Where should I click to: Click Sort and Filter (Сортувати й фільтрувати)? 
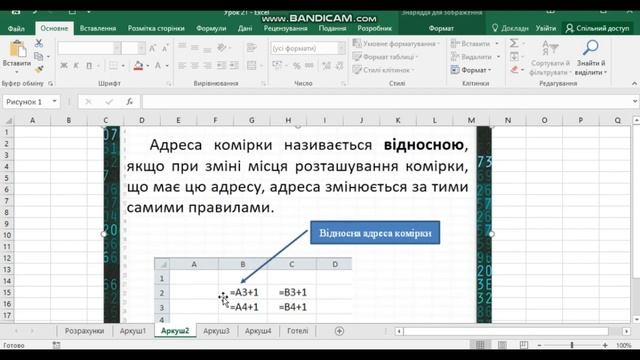point(550,58)
